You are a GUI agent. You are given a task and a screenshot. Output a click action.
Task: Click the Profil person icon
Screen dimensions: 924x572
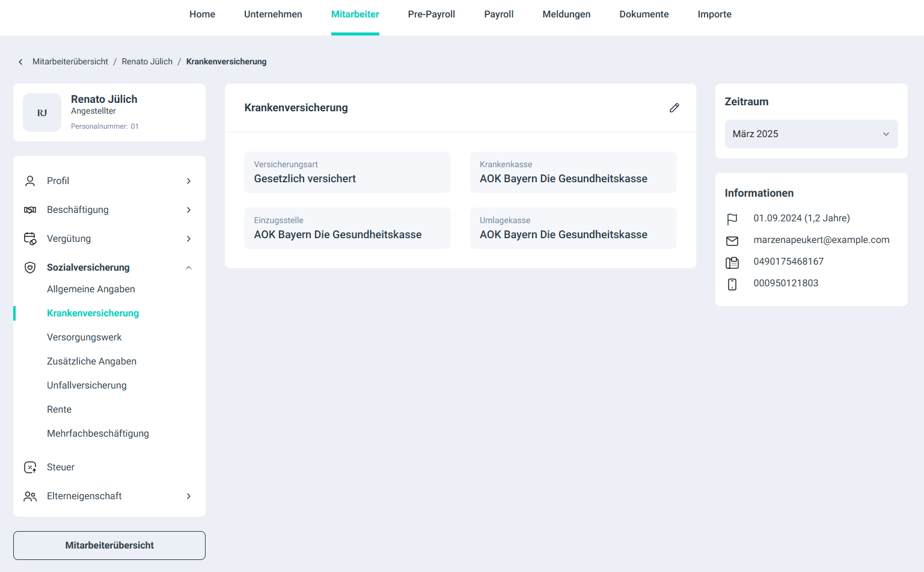pyautogui.click(x=30, y=181)
